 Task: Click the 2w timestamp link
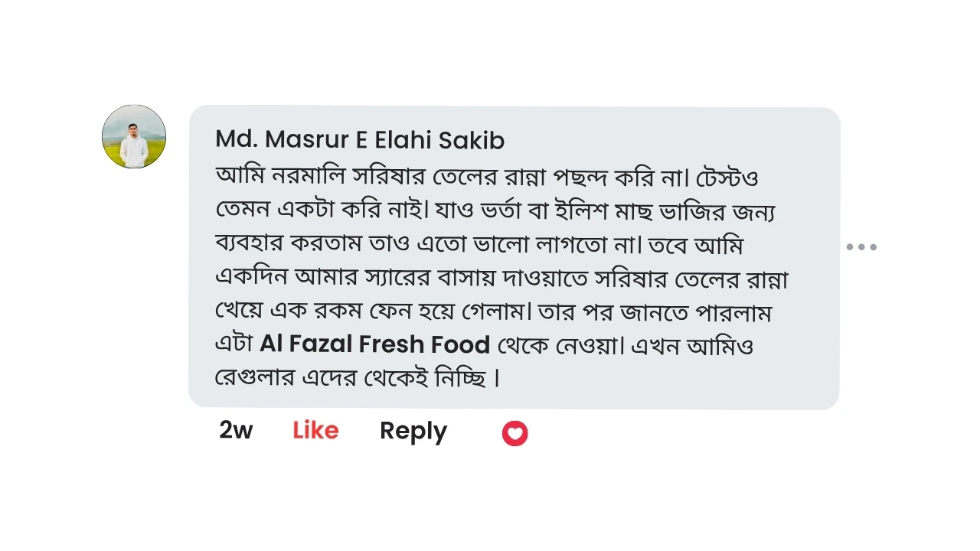click(236, 431)
